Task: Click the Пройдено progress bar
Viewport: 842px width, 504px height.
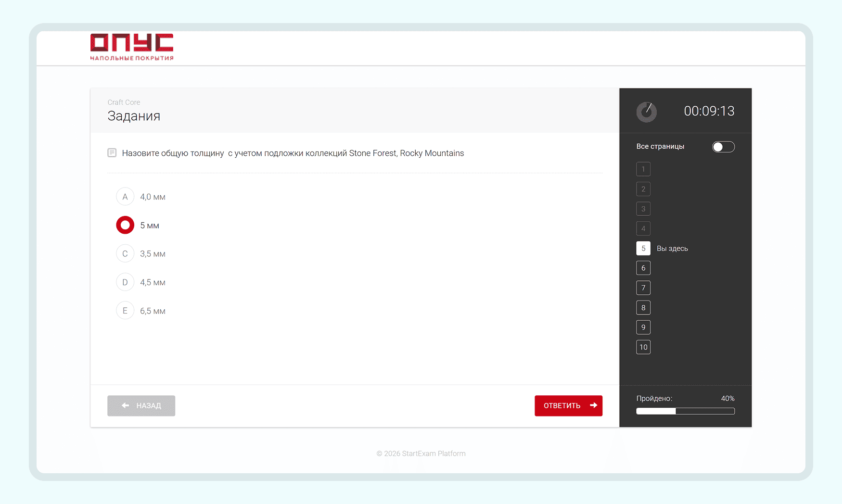Action: point(685,411)
